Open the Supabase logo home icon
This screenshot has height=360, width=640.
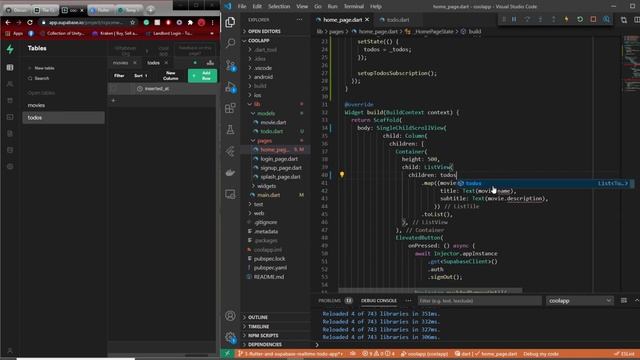pyautogui.click(x=10, y=49)
